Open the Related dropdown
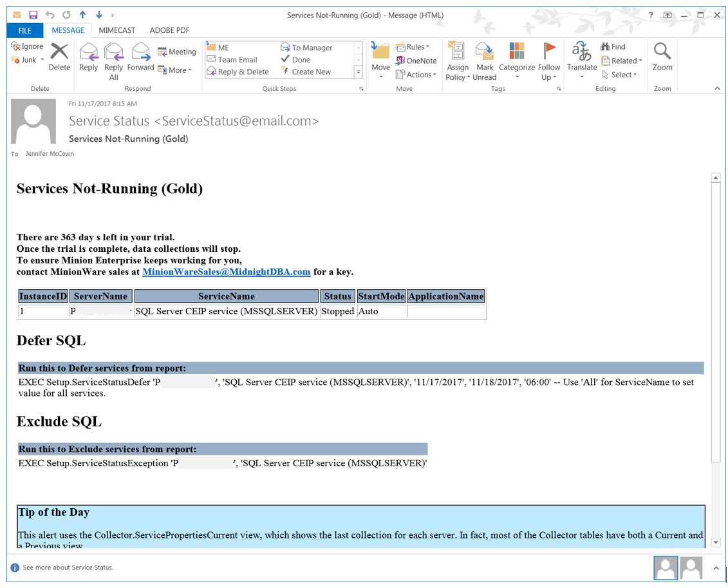Screen dimensions: 728x588 click(x=622, y=61)
